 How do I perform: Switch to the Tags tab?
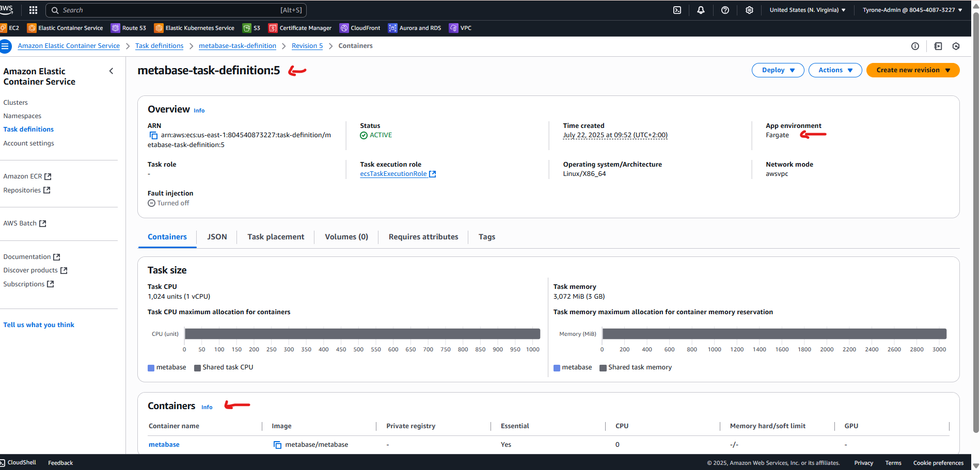(x=486, y=237)
